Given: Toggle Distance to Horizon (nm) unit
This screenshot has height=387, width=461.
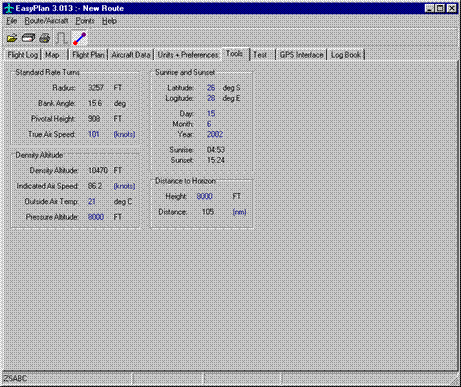Looking at the screenshot, I should click(239, 212).
